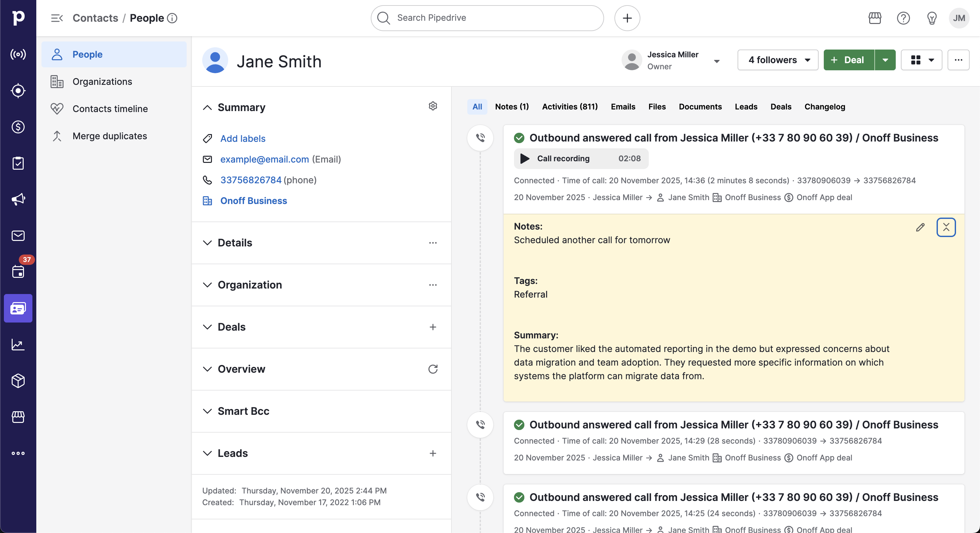Open the Pipedrive logo home
This screenshot has width=980, height=533.
(18, 17)
